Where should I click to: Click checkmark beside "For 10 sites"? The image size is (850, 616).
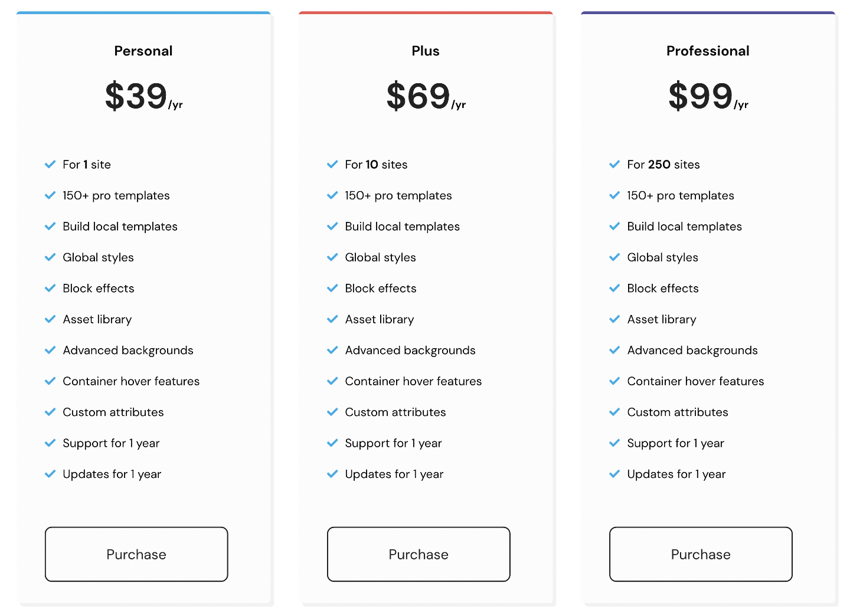tap(332, 164)
